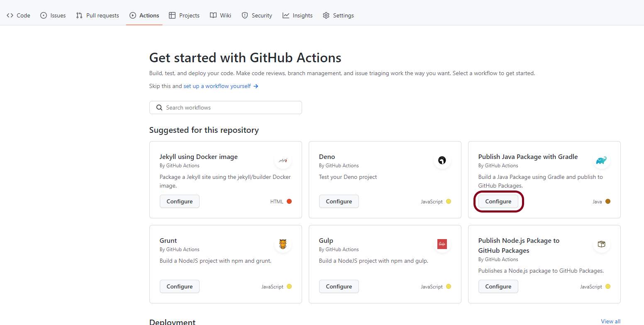Click the Deno logo icon
This screenshot has width=644, height=325.
(x=442, y=160)
